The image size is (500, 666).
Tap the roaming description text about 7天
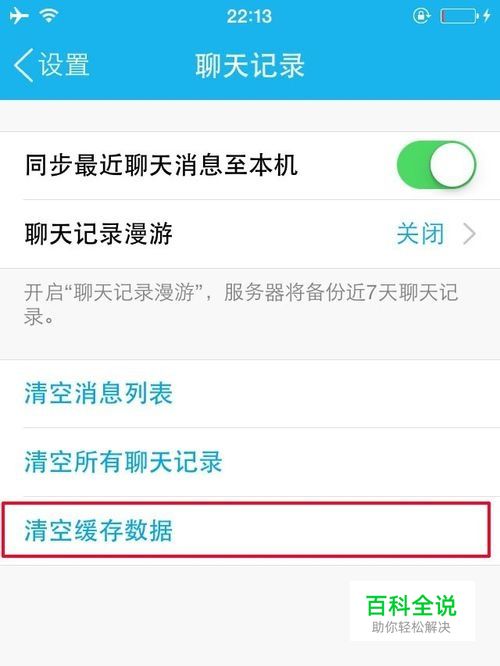point(241,304)
